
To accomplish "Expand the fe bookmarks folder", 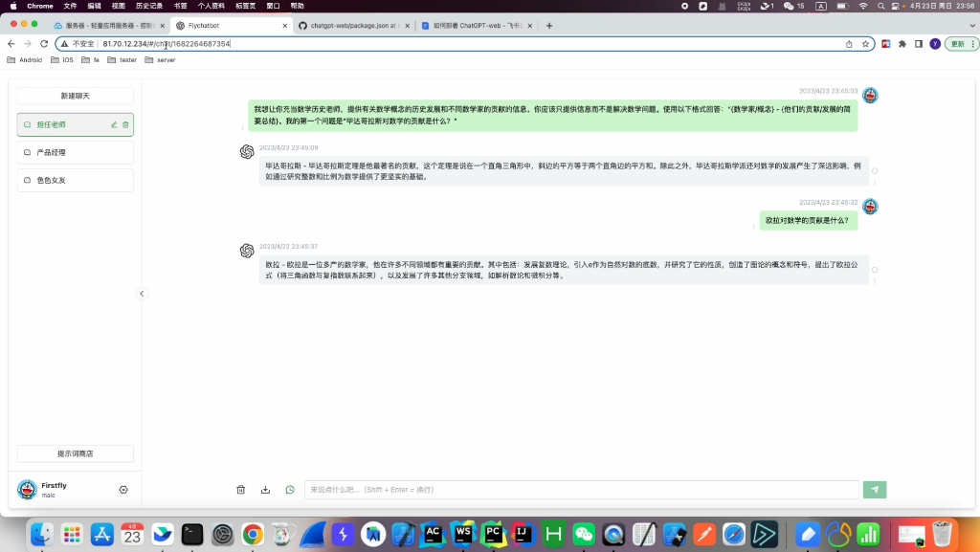I will [x=94, y=59].
